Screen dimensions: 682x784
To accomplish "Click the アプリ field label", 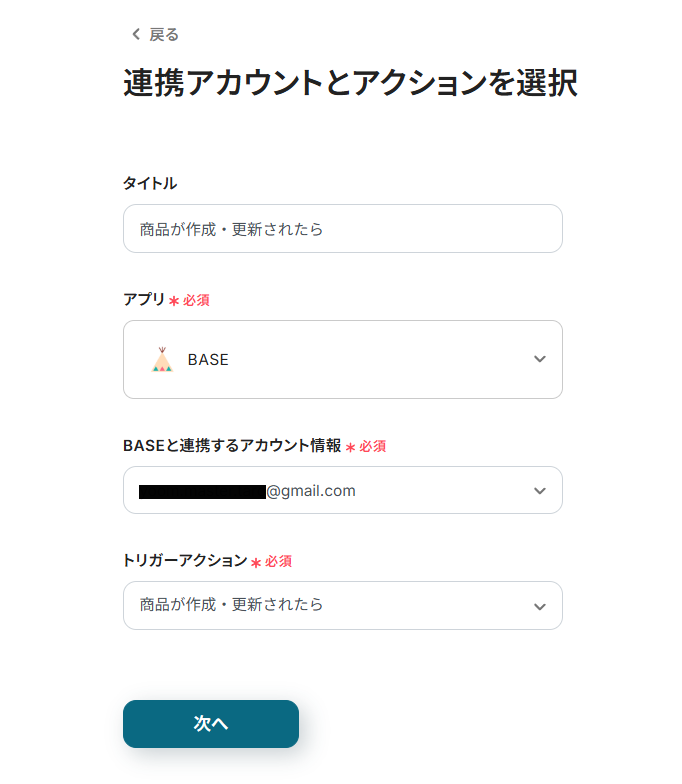I will 143,299.
